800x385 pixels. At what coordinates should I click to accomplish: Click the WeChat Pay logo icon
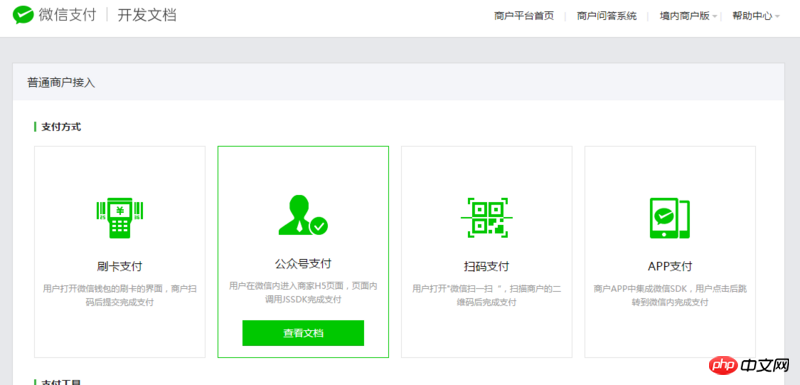pyautogui.click(x=23, y=15)
